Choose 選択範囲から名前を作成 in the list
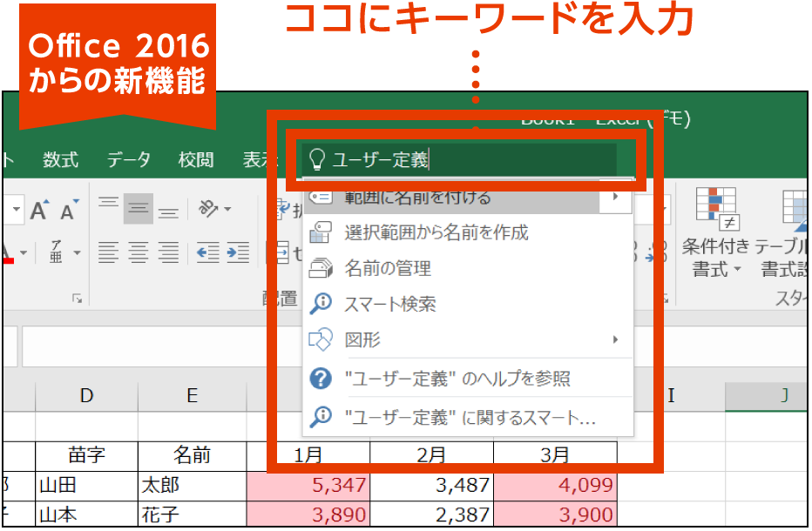The height and width of the screenshot is (531, 812). [468, 232]
